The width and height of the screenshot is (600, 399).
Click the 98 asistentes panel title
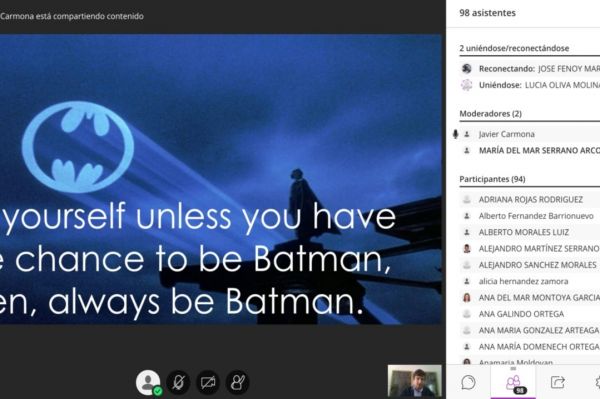point(487,13)
